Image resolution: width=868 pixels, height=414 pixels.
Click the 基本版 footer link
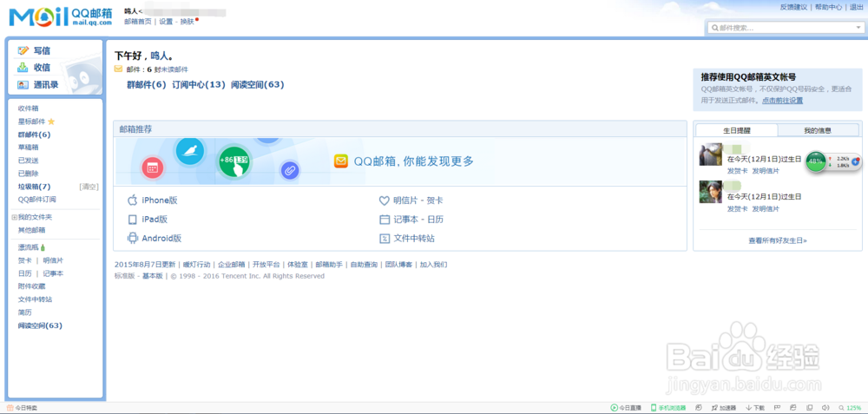click(x=153, y=276)
